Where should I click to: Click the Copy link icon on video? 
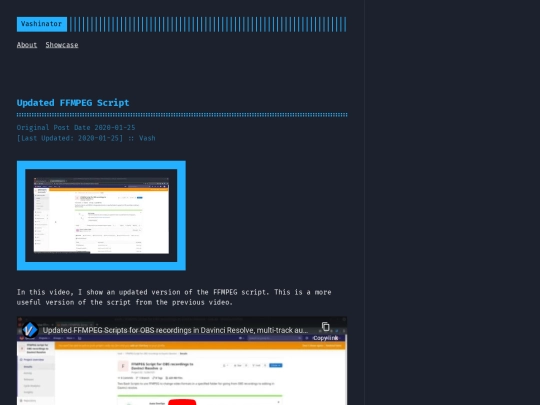coord(325,331)
